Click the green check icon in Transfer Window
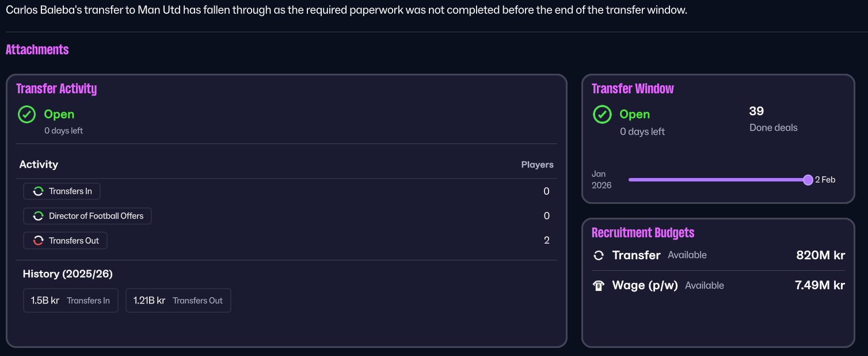868x356 pixels. pyautogui.click(x=602, y=115)
